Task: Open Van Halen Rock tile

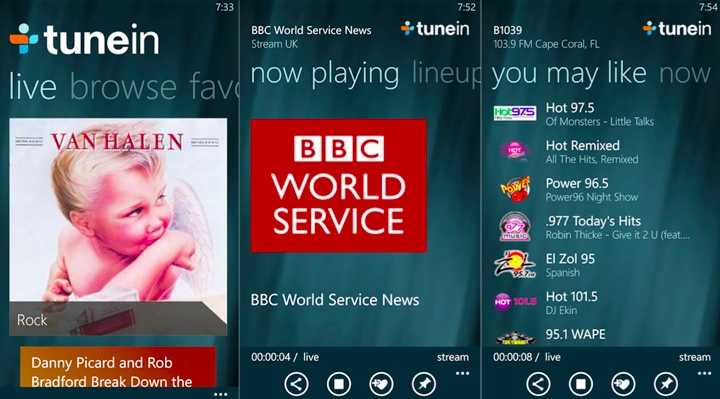Action: pos(118,227)
